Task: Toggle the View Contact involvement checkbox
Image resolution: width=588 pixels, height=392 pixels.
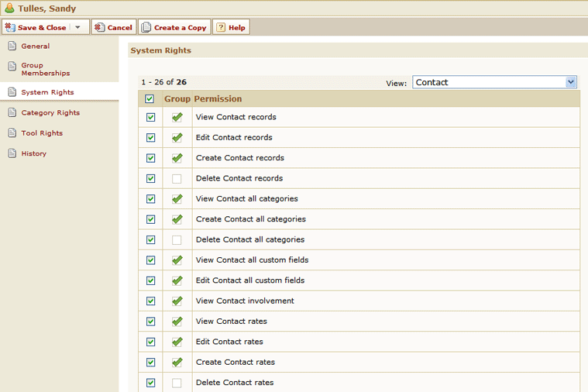Action: coord(151,301)
